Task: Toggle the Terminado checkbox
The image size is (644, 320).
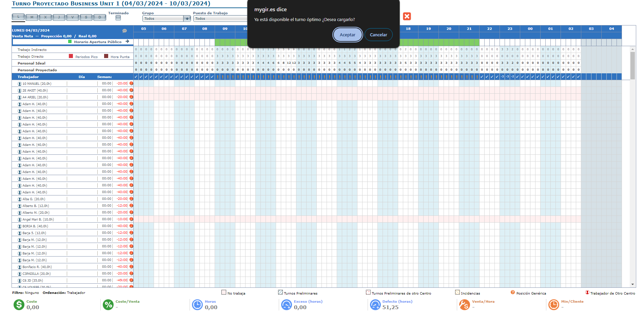Action: tap(118, 18)
